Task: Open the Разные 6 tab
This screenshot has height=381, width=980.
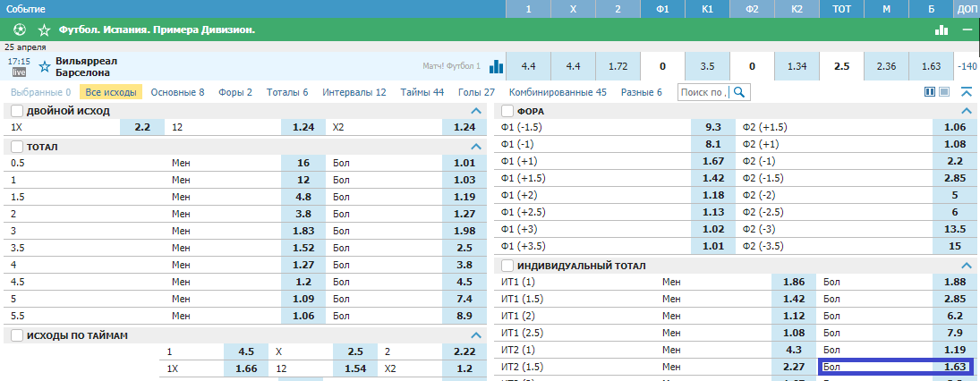Action: [641, 92]
